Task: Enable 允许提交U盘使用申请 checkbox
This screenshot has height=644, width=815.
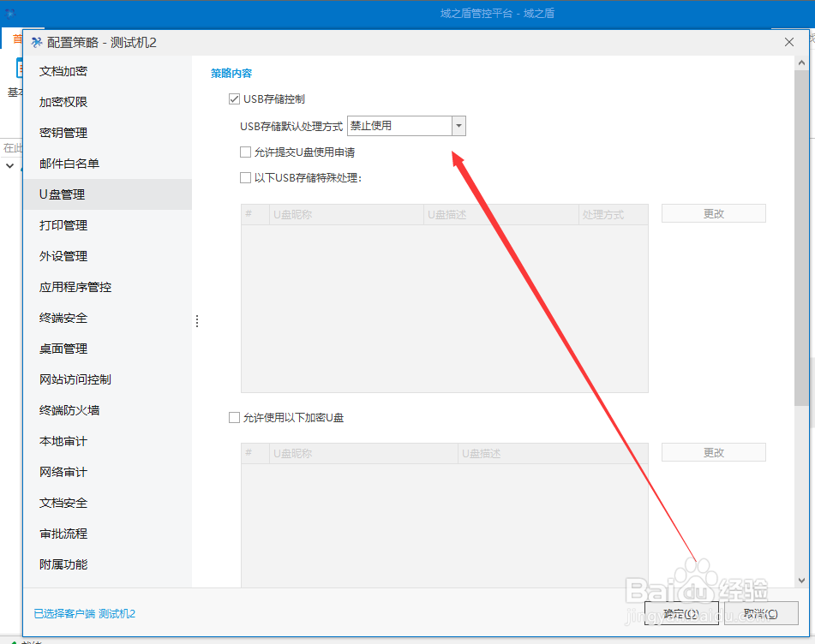Action: point(245,152)
